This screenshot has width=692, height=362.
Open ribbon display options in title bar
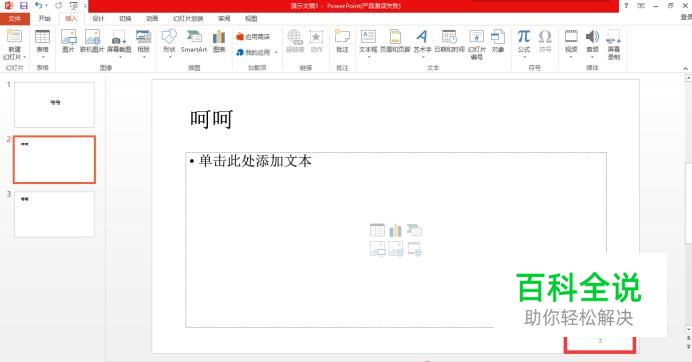[x=641, y=6]
